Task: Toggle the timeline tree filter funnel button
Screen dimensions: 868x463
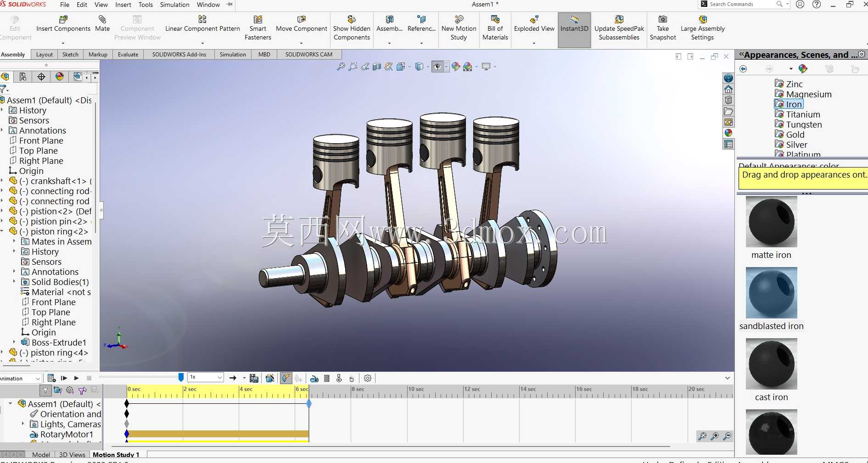Action: (x=45, y=390)
